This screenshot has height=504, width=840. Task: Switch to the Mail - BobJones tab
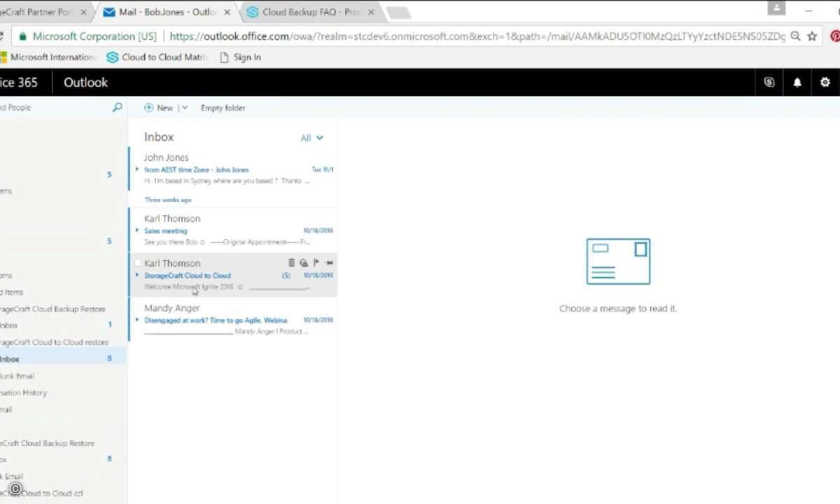pos(167,13)
